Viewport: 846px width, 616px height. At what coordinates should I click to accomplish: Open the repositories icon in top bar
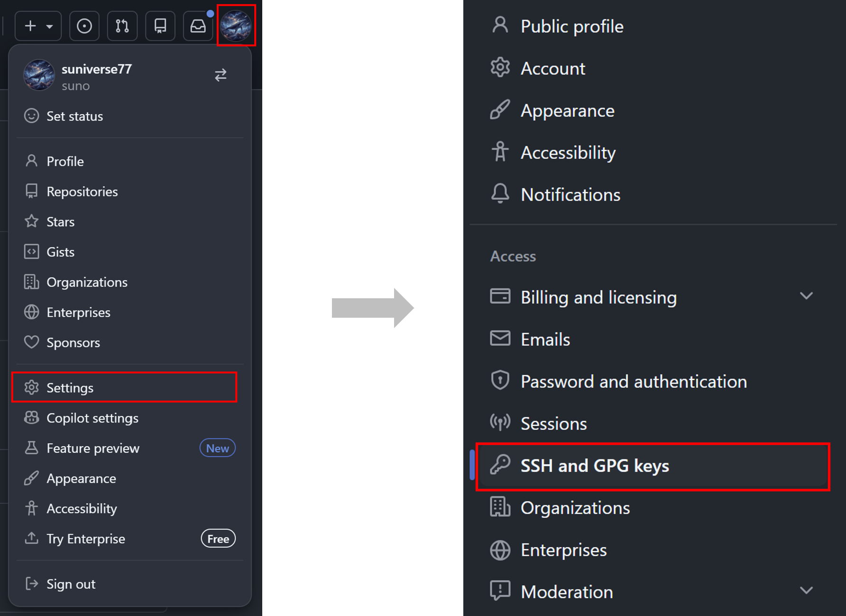pos(160,26)
